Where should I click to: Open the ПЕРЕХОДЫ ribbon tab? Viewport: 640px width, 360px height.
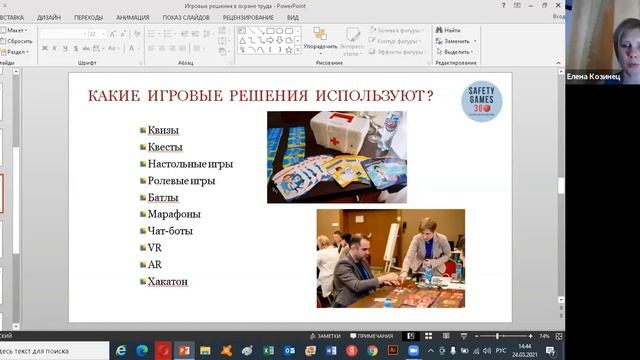click(x=89, y=18)
